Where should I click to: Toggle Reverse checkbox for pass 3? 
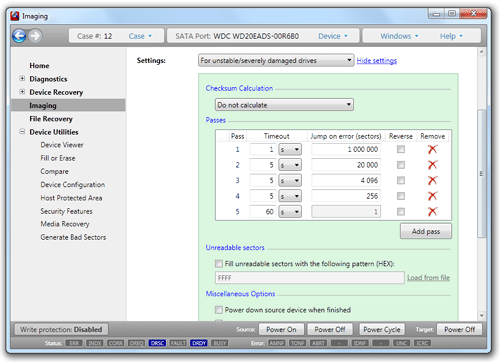[x=401, y=180]
